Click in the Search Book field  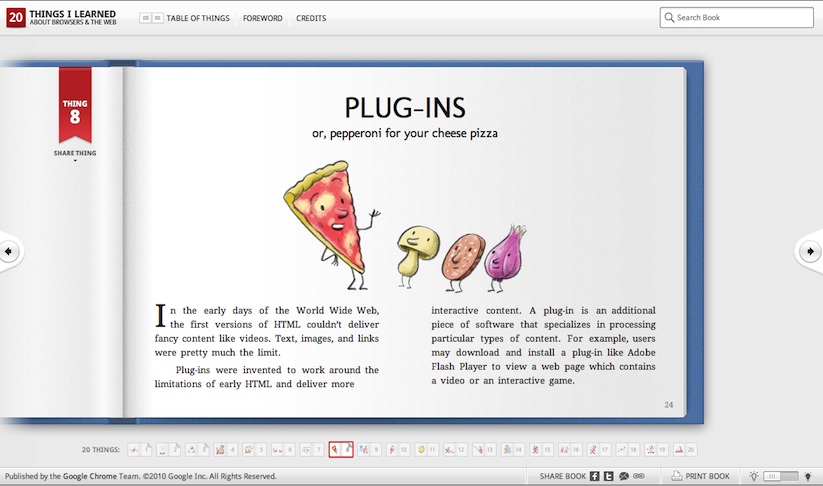[742, 18]
